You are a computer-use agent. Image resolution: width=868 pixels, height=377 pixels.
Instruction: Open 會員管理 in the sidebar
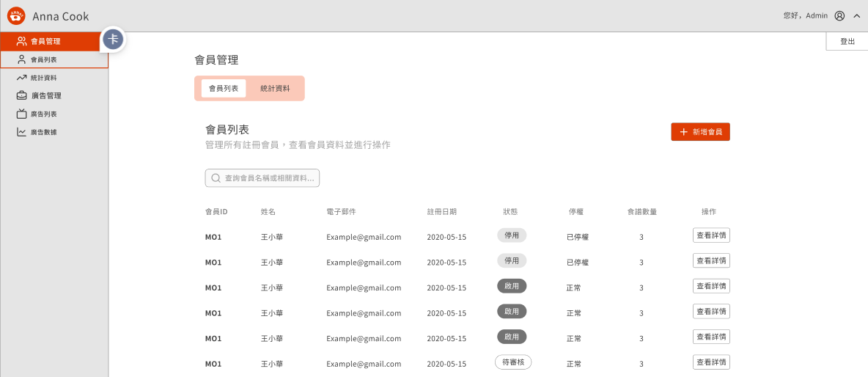pyautogui.click(x=45, y=41)
